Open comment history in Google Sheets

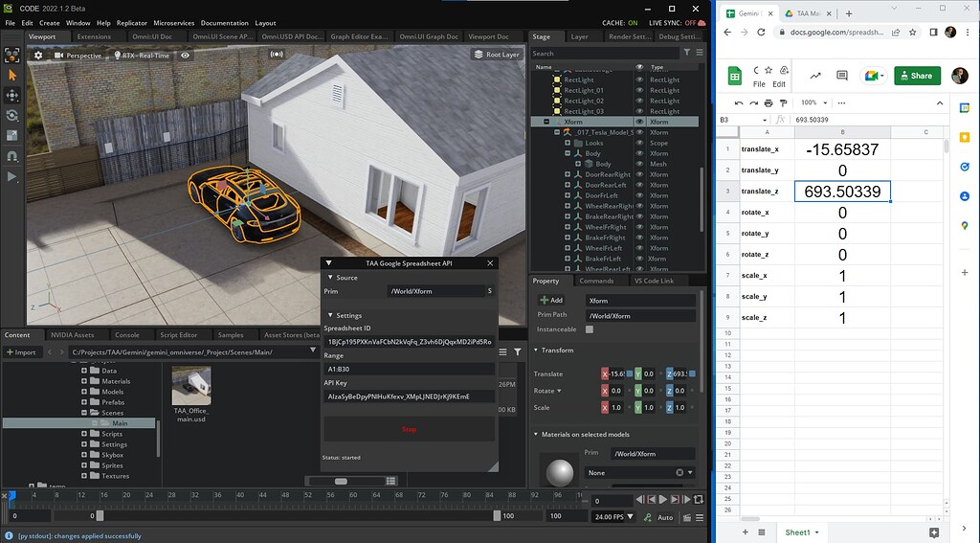pyautogui.click(x=842, y=76)
